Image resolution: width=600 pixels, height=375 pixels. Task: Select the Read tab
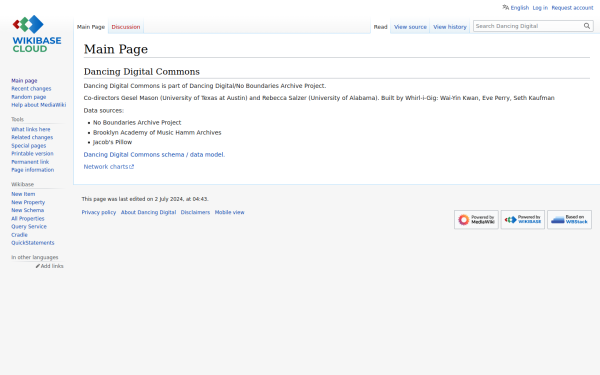[380, 27]
